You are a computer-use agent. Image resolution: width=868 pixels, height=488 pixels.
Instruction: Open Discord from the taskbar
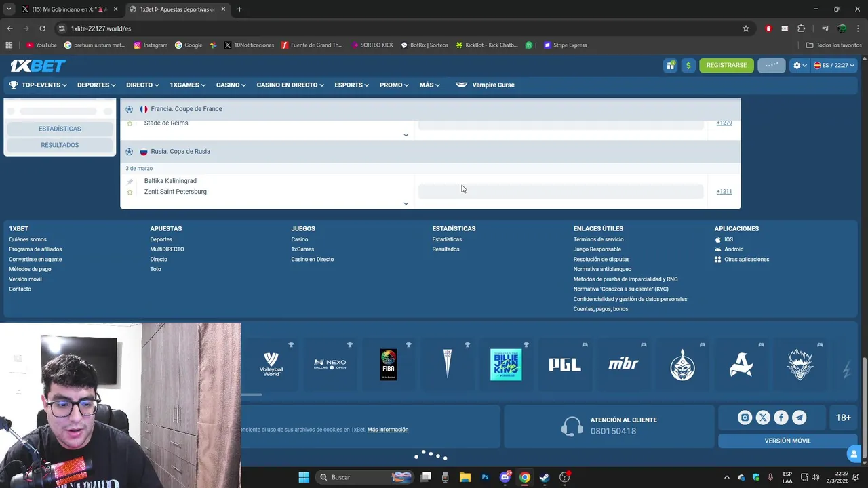[505, 477]
